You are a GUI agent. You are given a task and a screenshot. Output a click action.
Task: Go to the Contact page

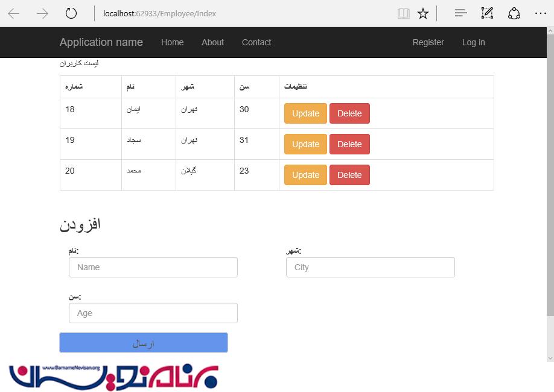256,42
